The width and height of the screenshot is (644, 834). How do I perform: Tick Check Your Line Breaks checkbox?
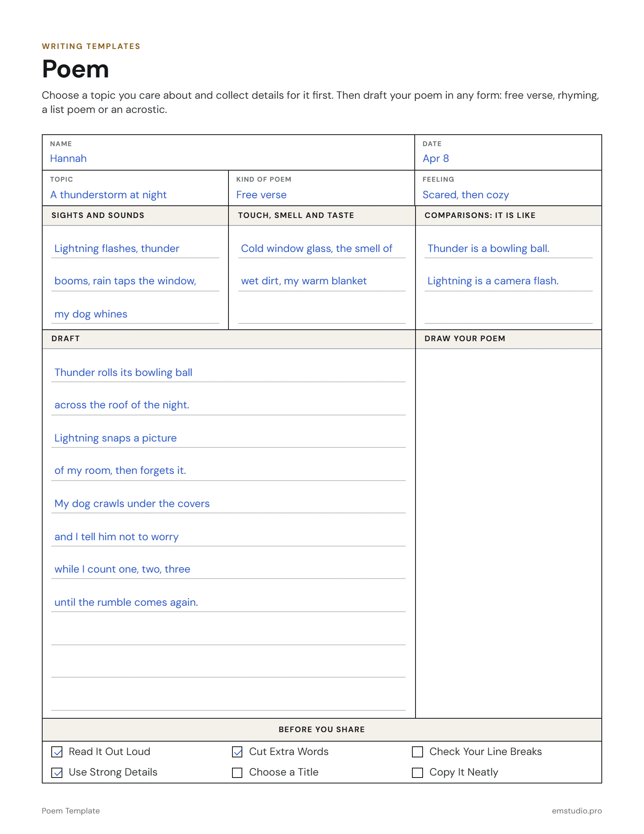(417, 752)
